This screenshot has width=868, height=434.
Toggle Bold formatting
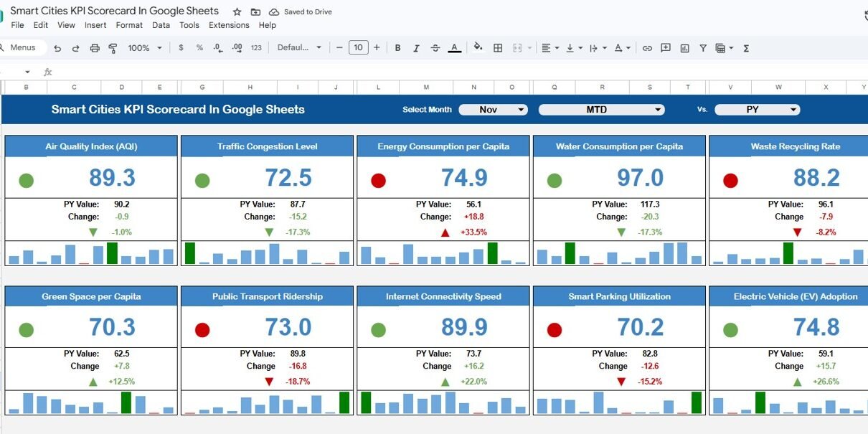point(397,48)
